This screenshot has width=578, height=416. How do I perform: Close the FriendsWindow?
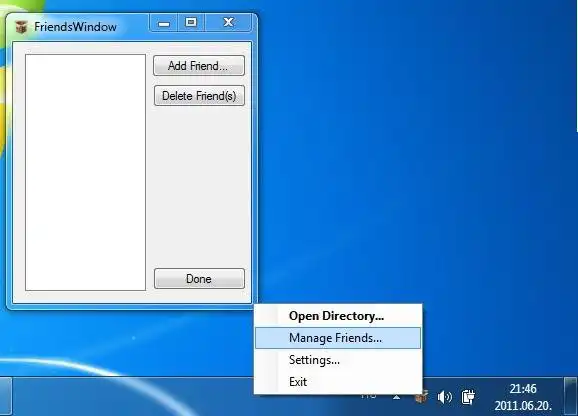tap(229, 23)
